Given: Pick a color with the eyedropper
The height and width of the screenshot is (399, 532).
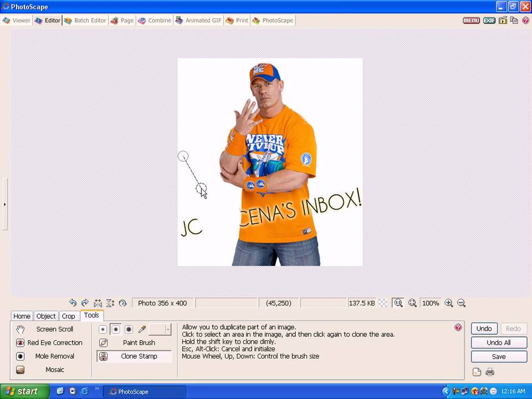Looking at the screenshot, I should [x=142, y=329].
